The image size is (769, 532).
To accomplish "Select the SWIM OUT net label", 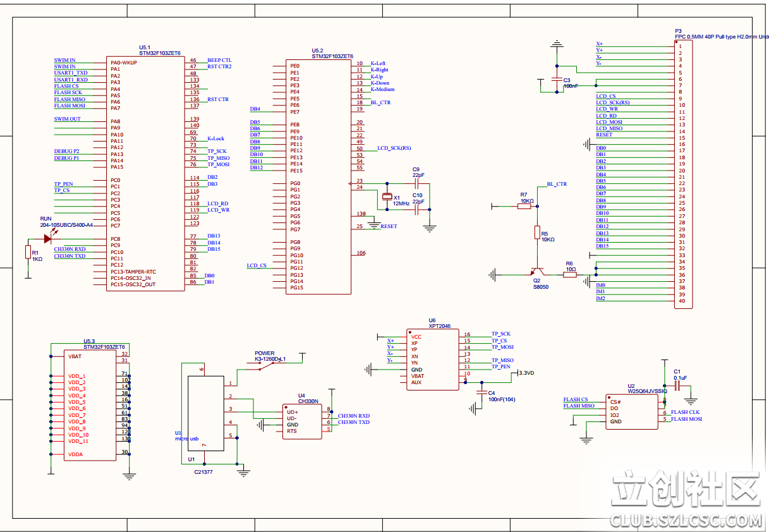I will click(x=68, y=119).
